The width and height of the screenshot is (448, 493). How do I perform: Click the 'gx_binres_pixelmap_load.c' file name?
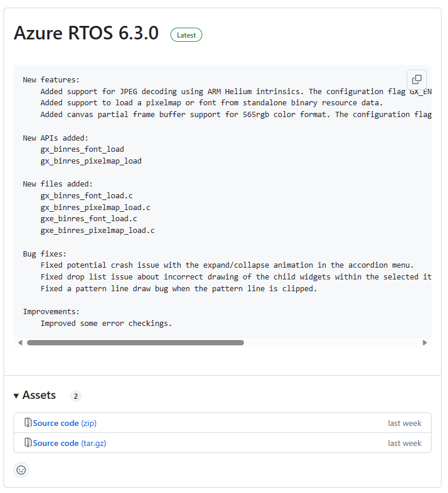pos(95,208)
